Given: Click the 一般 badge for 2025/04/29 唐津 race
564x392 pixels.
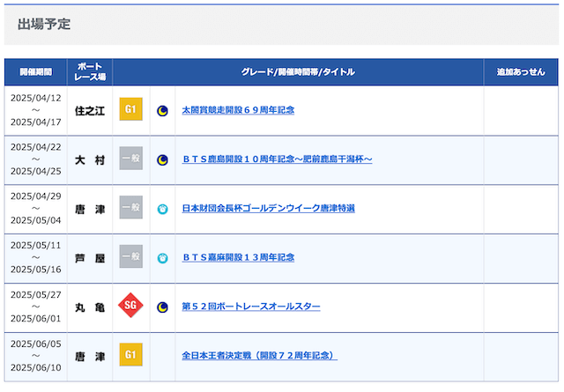Looking at the screenshot, I should tap(131, 207).
